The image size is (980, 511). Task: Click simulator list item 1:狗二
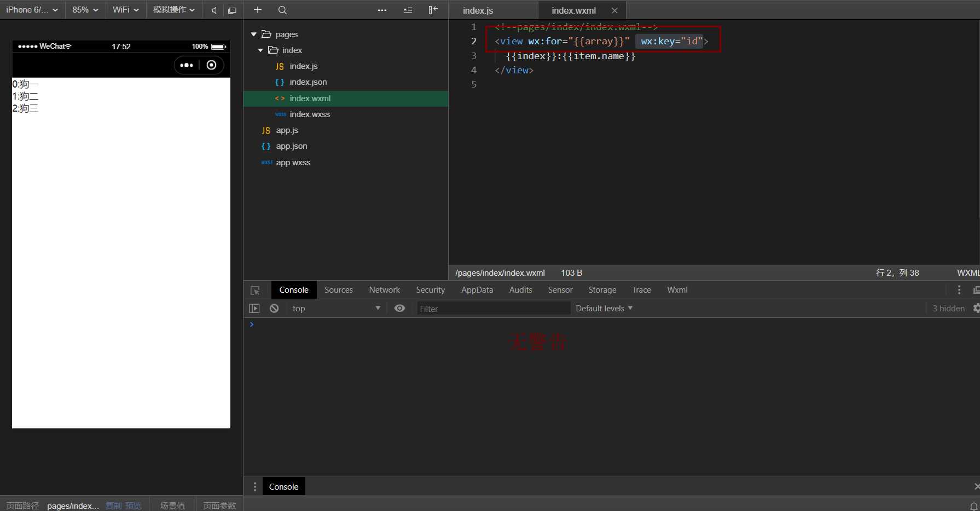click(x=26, y=96)
